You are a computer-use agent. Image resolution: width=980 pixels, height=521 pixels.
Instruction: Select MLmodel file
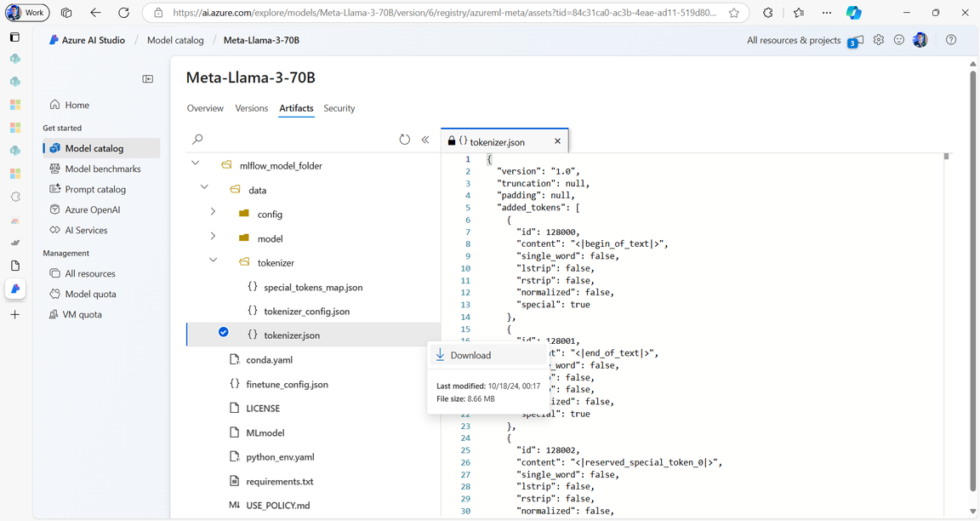[265, 432]
